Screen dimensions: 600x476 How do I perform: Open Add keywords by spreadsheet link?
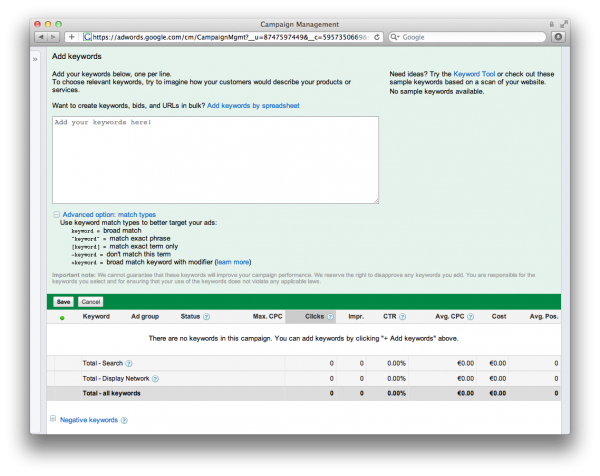[253, 106]
